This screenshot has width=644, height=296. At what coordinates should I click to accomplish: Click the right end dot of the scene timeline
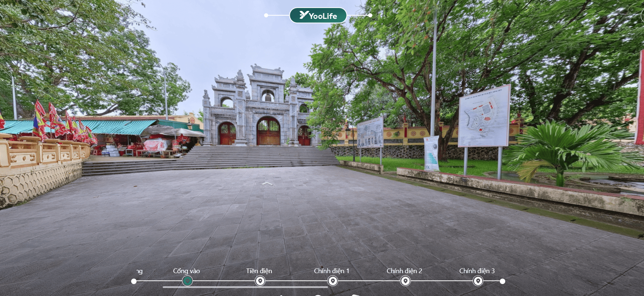click(502, 281)
